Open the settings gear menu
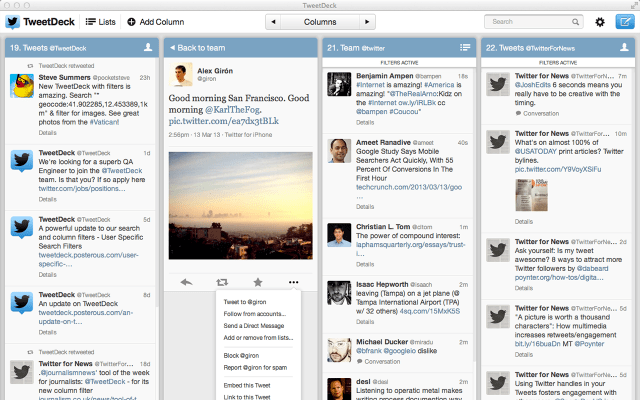The height and width of the screenshot is (400, 640). coord(600,21)
